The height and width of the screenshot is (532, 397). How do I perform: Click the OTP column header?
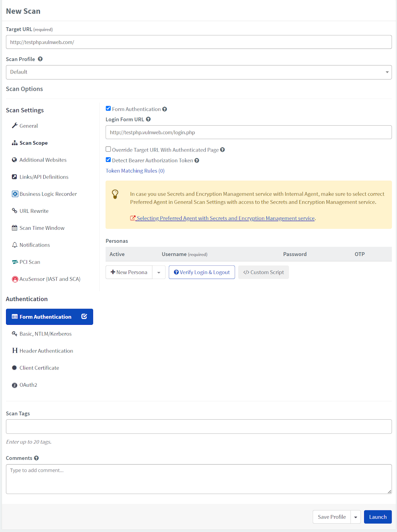click(x=360, y=254)
